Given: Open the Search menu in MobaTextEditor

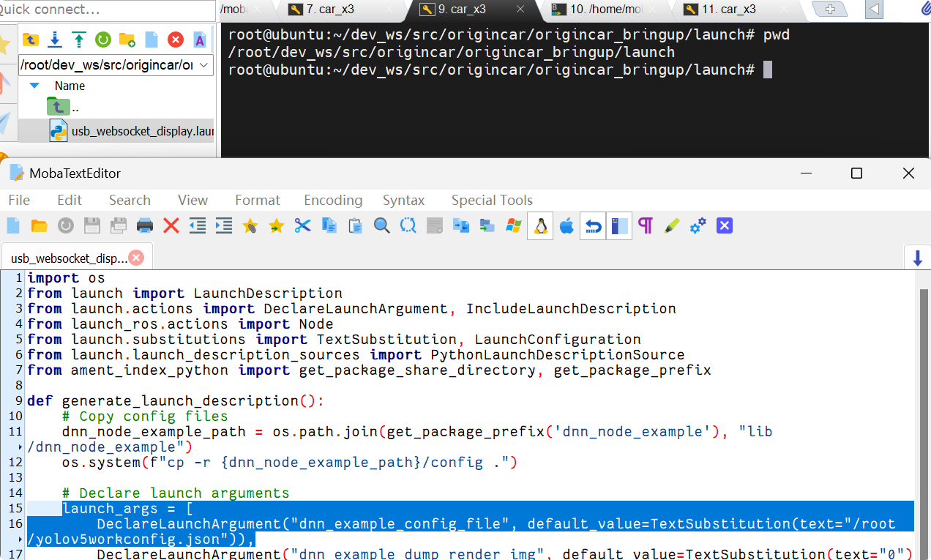Looking at the screenshot, I should (x=130, y=200).
